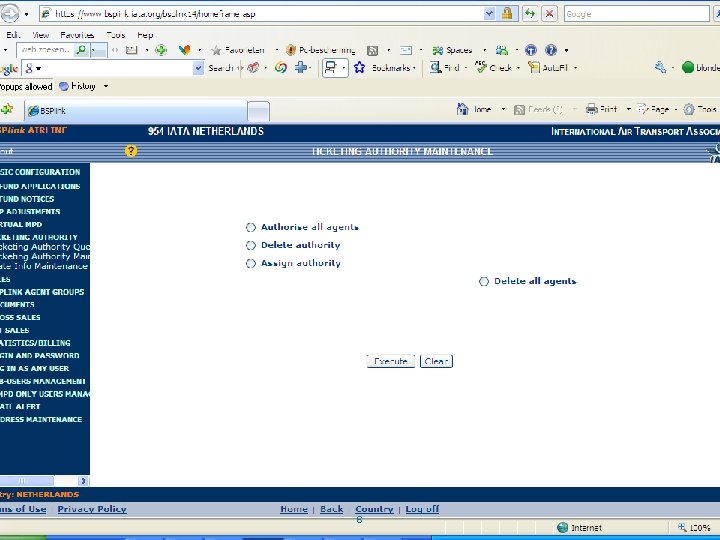Open the View menu
The width and height of the screenshot is (720, 540).
tap(41, 35)
